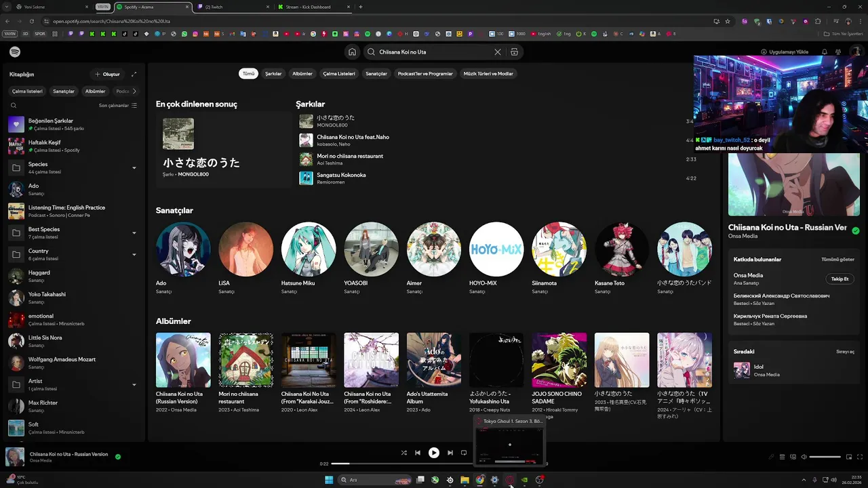The height and width of the screenshot is (488, 868).
Task: Open Windows Start menu
Action: click(x=329, y=480)
